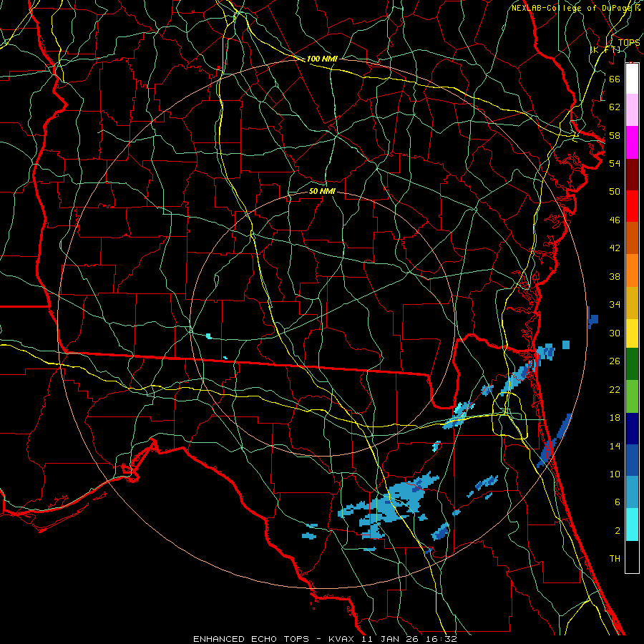Click the legend value '34'

click(x=615, y=305)
